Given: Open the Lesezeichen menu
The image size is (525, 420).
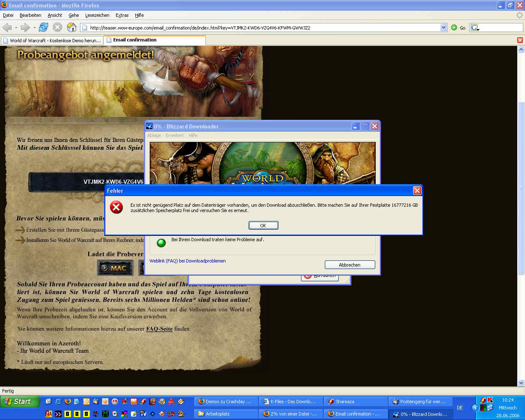Looking at the screenshot, I should click(x=97, y=15).
